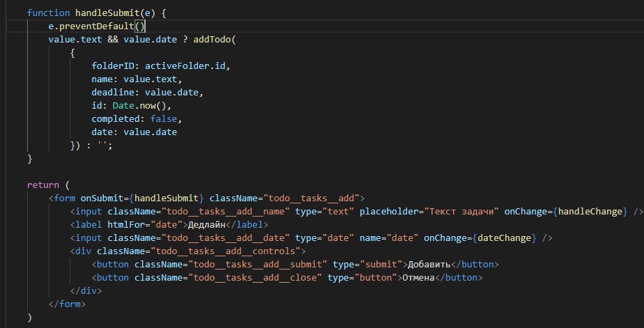The height and width of the screenshot is (328, 644).
Task: Click activeFolder.id value
Action: [185, 66]
